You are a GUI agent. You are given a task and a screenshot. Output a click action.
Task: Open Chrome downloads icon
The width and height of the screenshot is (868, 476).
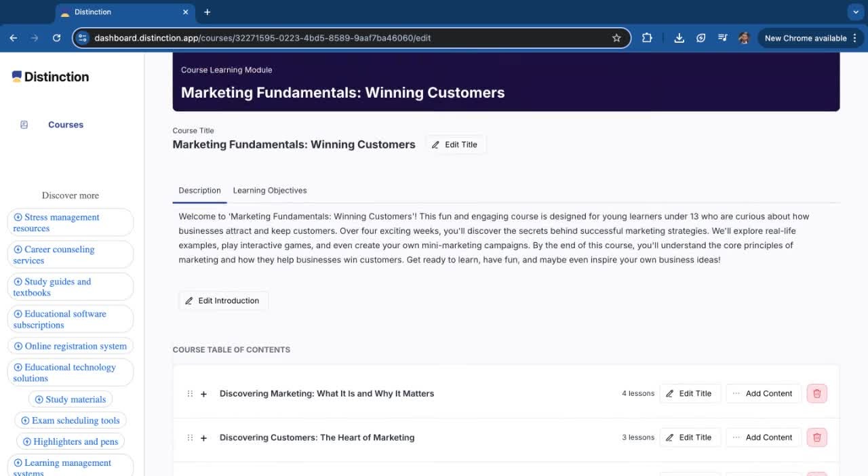(679, 38)
